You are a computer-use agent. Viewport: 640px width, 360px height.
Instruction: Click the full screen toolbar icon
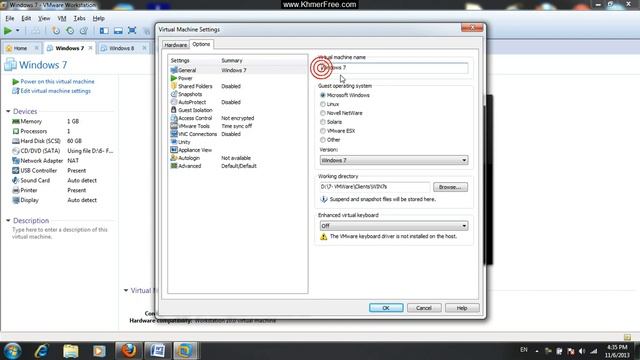[132, 31]
